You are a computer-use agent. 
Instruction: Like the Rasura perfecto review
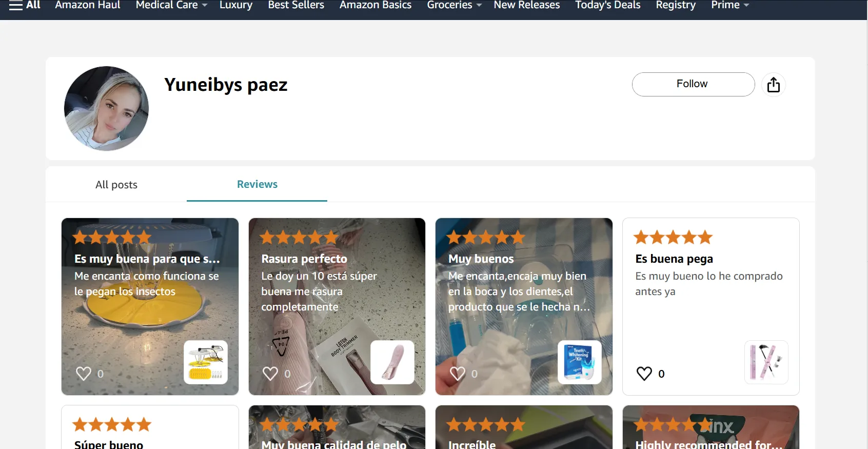pos(270,374)
